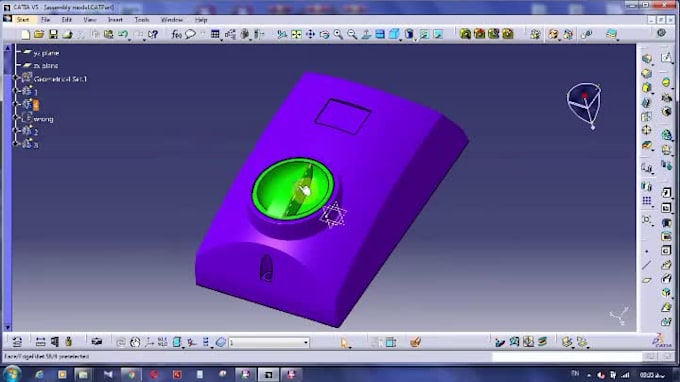
Task: Open the Undo history dropdown arrow
Action: point(130,39)
